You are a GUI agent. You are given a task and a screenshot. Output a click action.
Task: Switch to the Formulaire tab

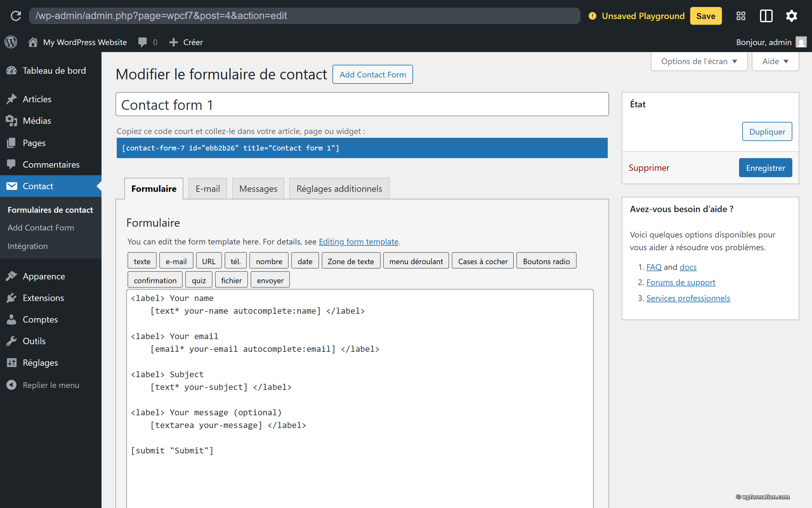[154, 189]
